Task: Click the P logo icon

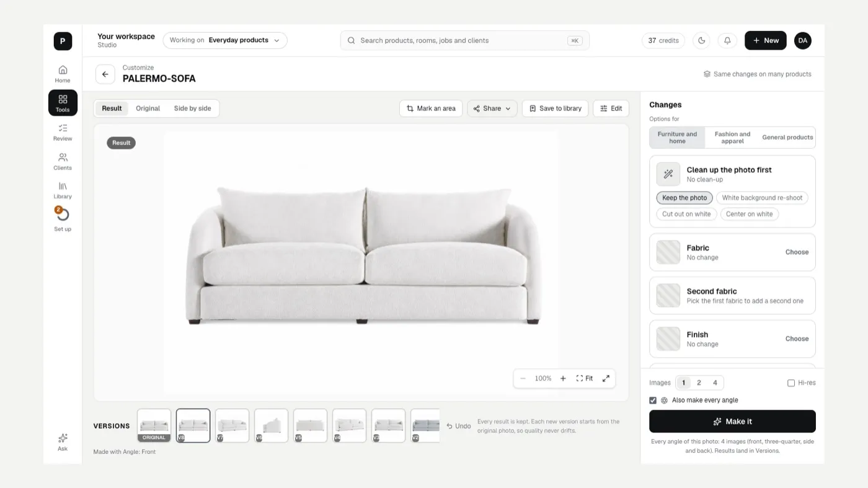Action: 63,41
